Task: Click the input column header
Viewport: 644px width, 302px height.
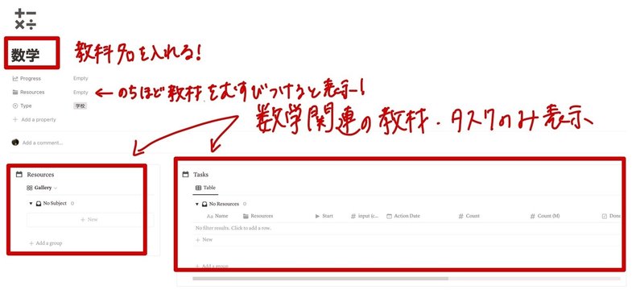Action: pyautogui.click(x=365, y=216)
